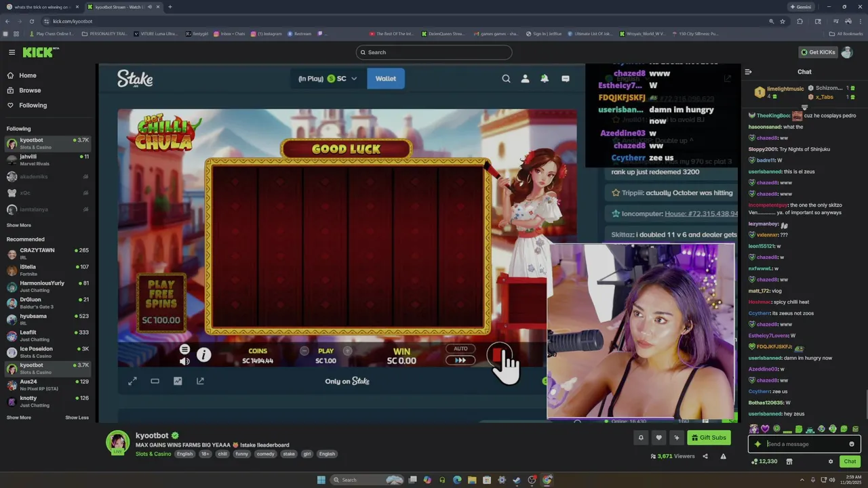Viewport: 868px width, 488px height.
Task: Click the taskbar Search box
Action: (368, 480)
